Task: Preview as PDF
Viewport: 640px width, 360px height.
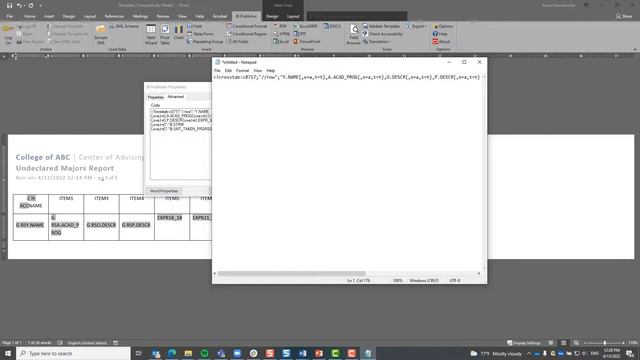Action: click(280, 26)
